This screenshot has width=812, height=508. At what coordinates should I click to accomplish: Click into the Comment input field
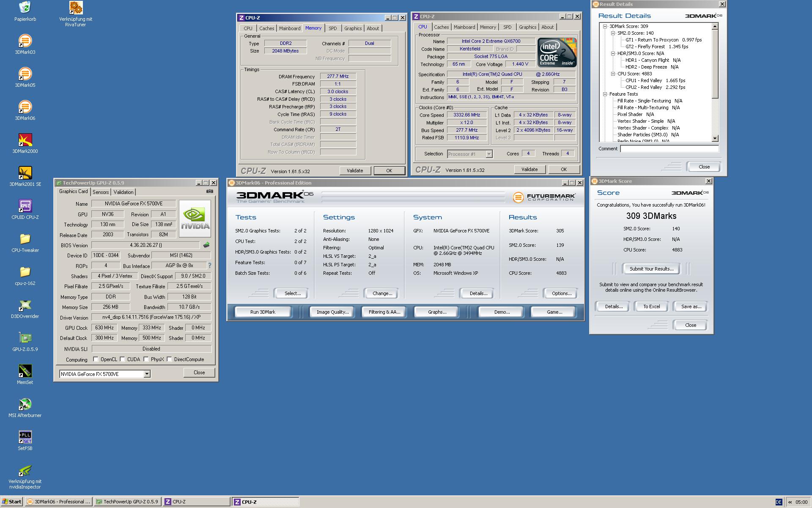[669, 149]
